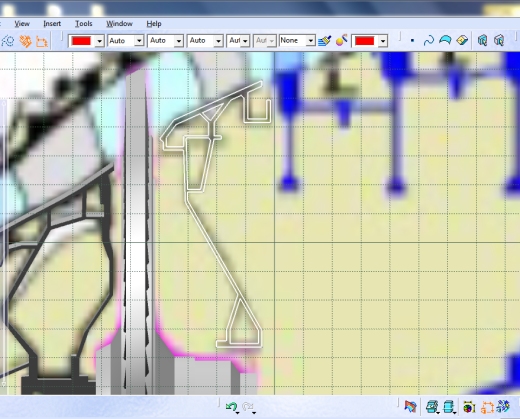Expand the first red color dropdown
The height and width of the screenshot is (419, 520).
[x=99, y=41]
